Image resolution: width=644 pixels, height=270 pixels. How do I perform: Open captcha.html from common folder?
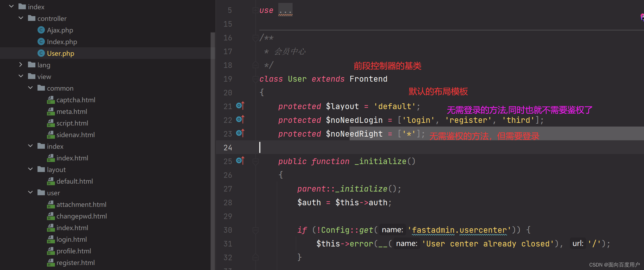[x=76, y=100]
